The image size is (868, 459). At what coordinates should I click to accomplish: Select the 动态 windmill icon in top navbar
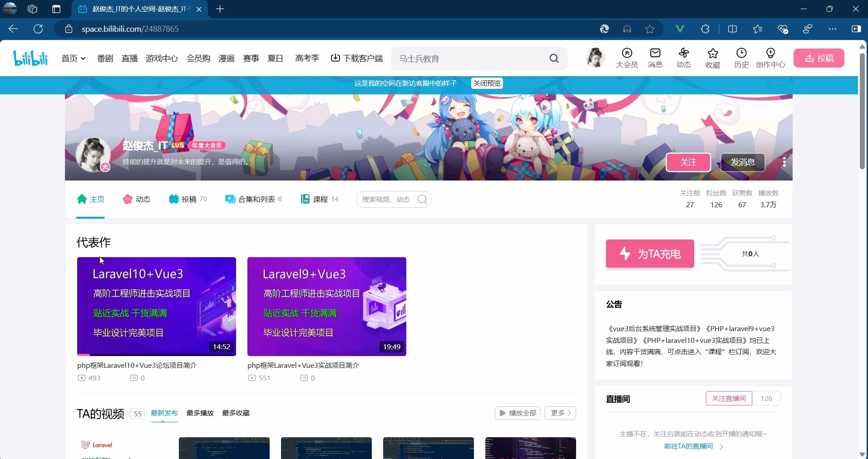coord(684,58)
